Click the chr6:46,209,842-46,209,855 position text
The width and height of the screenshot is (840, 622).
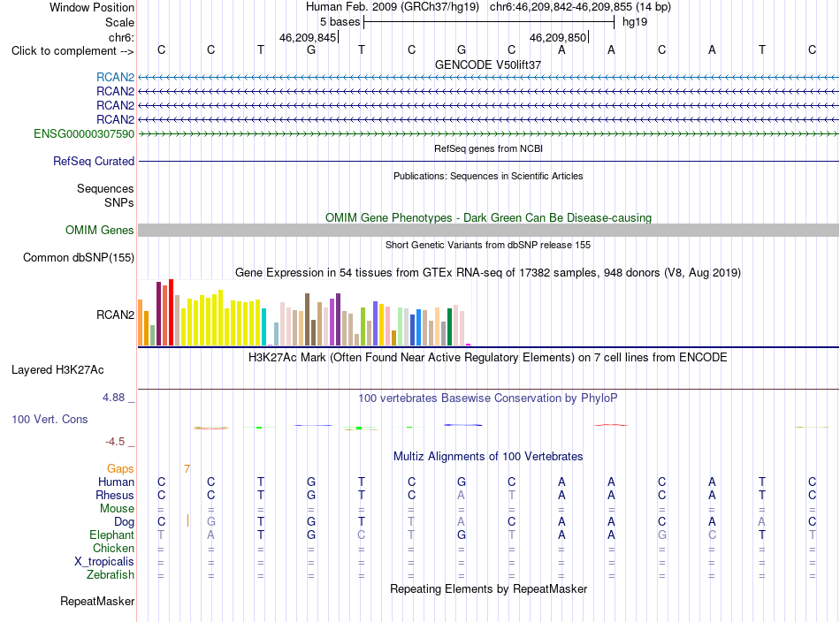(x=580, y=7)
